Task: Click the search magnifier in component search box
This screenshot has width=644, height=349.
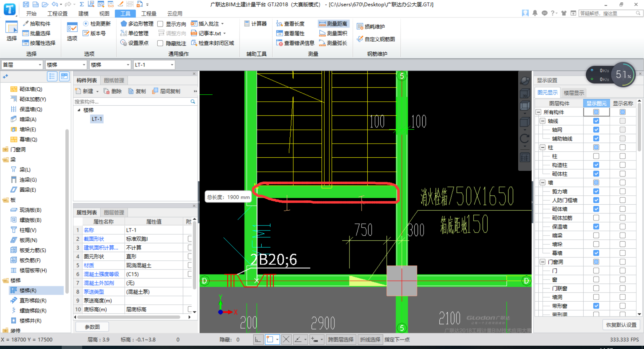Action: [193, 101]
